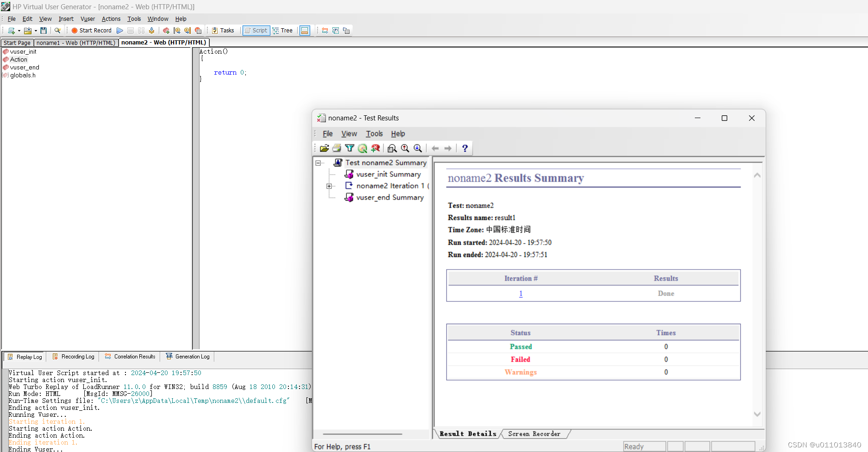Open the Generation Log tab

click(188, 357)
